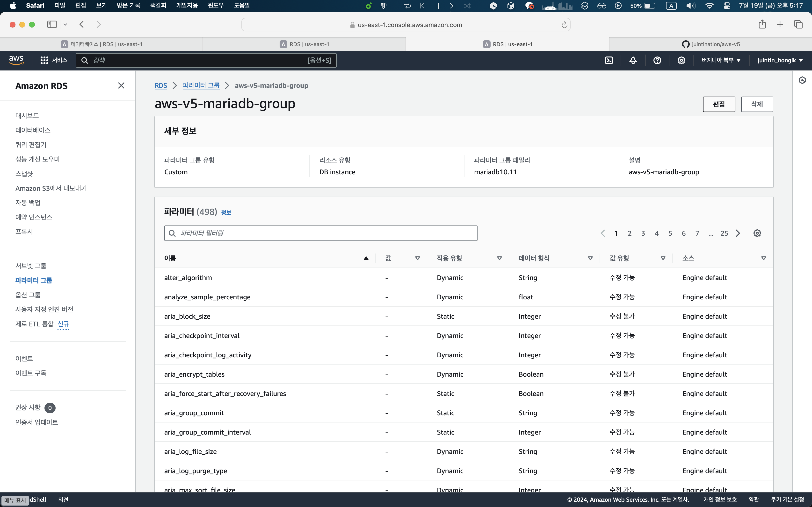Open the services grid menu icon
This screenshot has width=812, height=507.
[44, 60]
